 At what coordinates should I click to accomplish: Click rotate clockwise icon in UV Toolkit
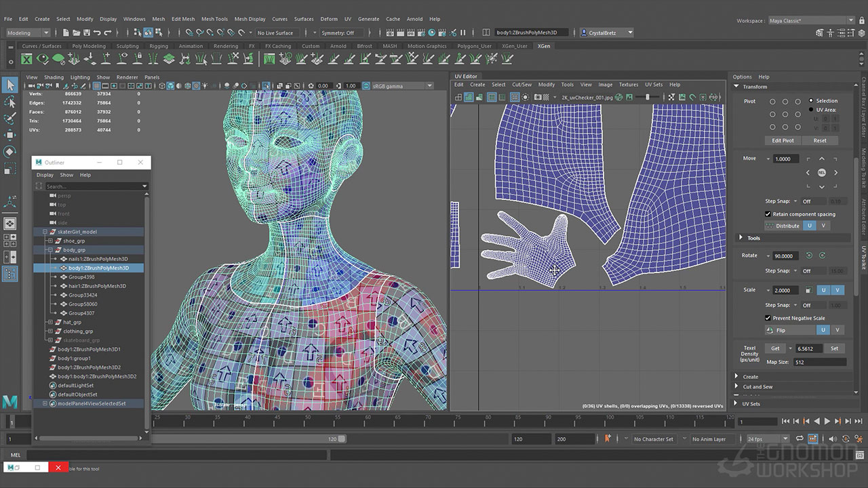point(822,256)
